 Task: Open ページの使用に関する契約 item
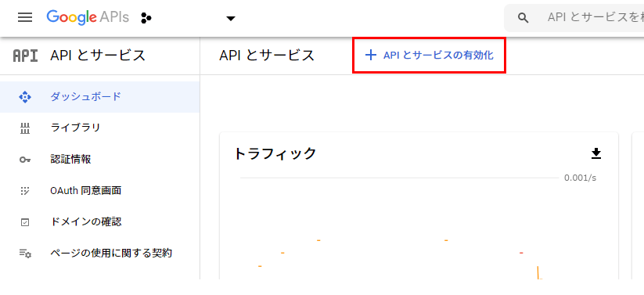click(100, 253)
